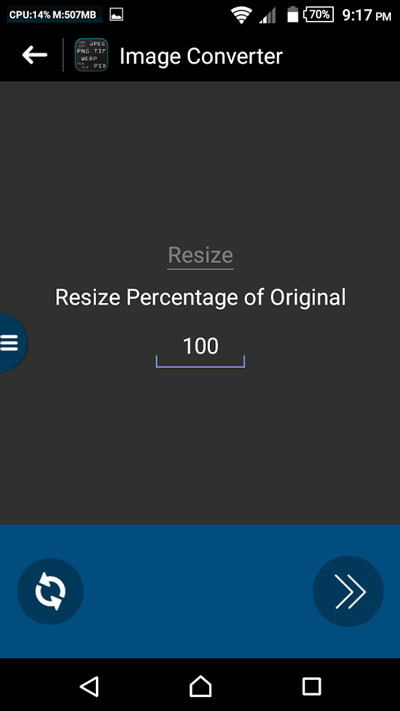
Task: Proceed with the double chevron next button
Action: click(x=348, y=591)
